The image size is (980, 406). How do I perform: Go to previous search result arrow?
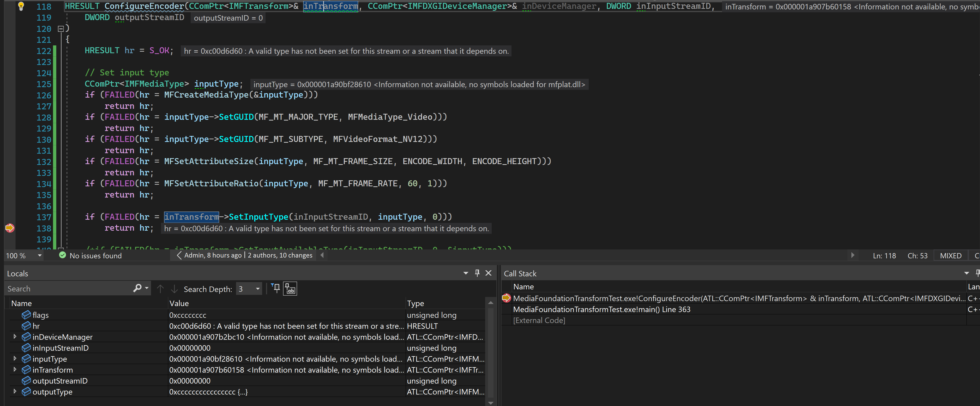coord(160,289)
